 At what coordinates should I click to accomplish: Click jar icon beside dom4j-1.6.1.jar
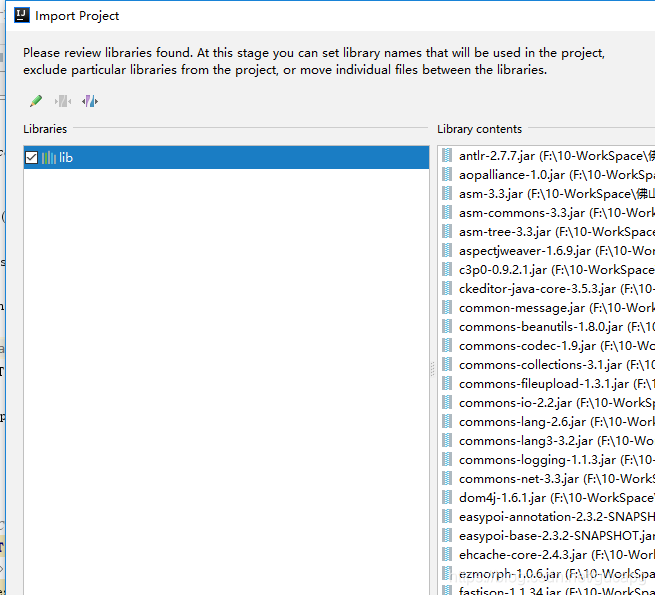(447, 498)
